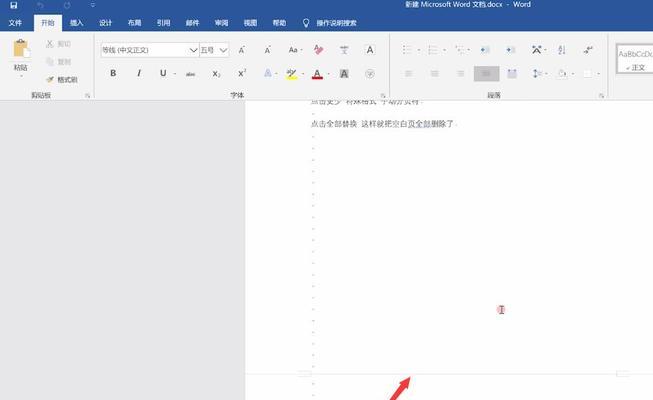Undo the last action
This screenshot has height=400, width=653.
click(x=40, y=5)
